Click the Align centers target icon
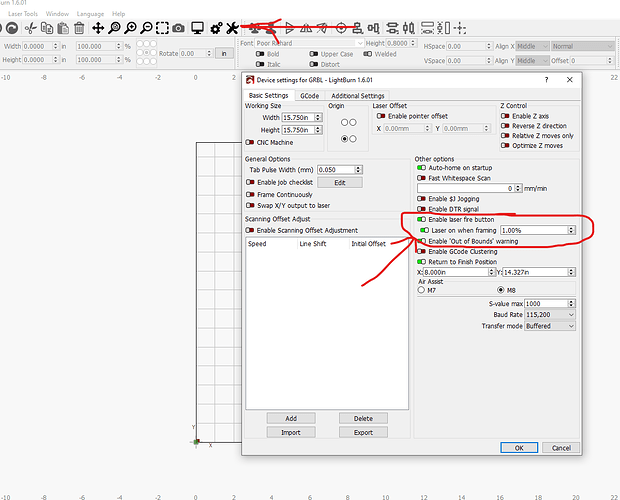 pos(341,28)
